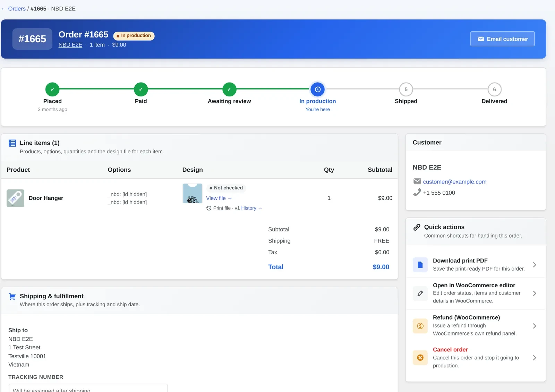This screenshot has height=392, width=555.
Task: Click the Awaiting review checkmark circle
Action: pyautogui.click(x=229, y=89)
